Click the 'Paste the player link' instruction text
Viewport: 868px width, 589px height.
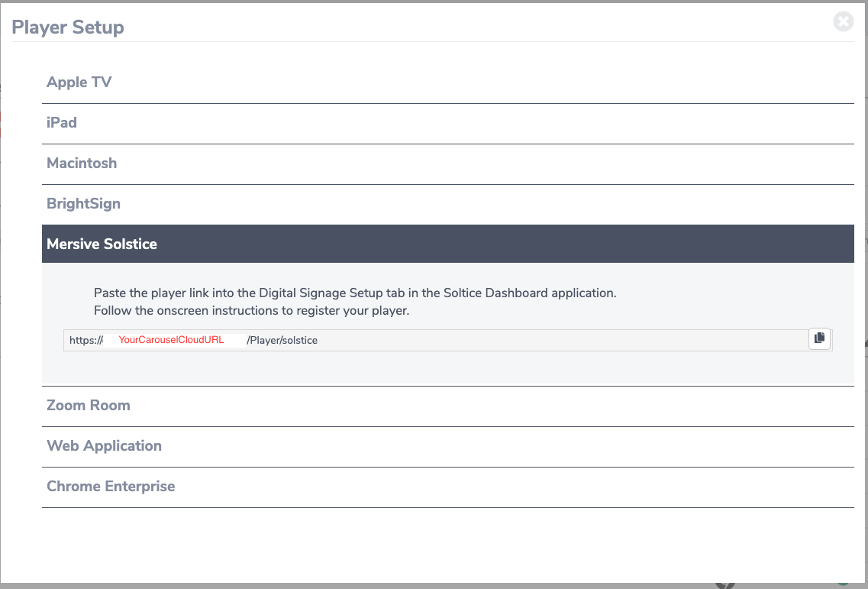click(x=355, y=293)
